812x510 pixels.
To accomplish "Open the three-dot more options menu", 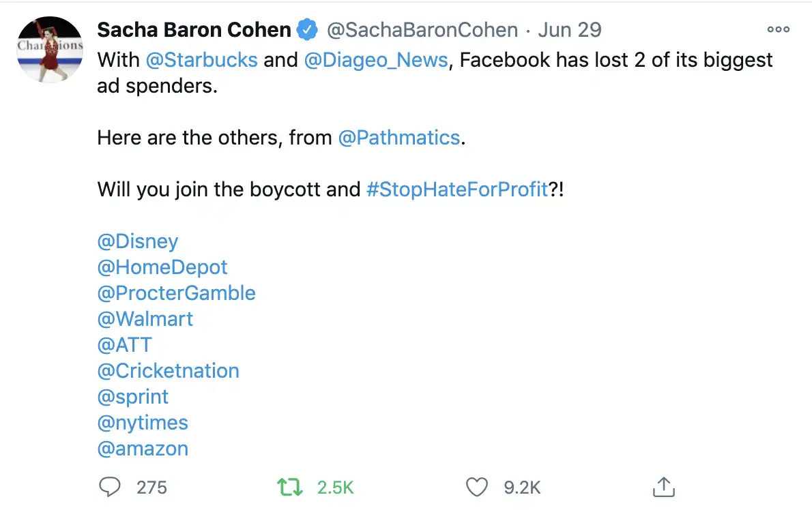I will (x=779, y=29).
